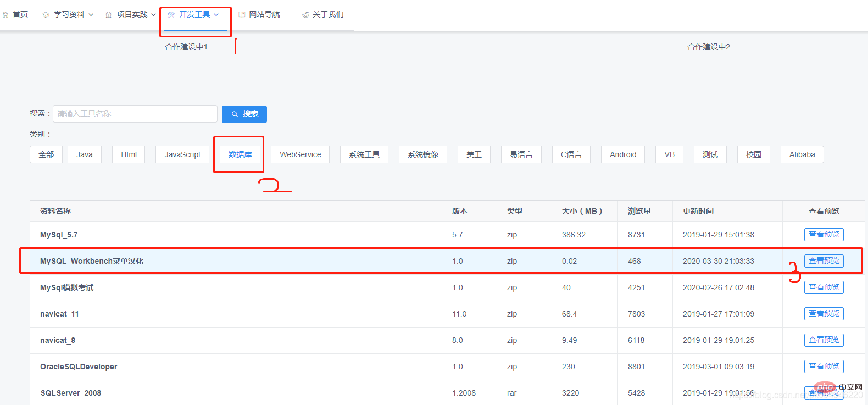This screenshot has height=405, width=868.
Task: Click the 网站导航 icon
Action: (242, 15)
